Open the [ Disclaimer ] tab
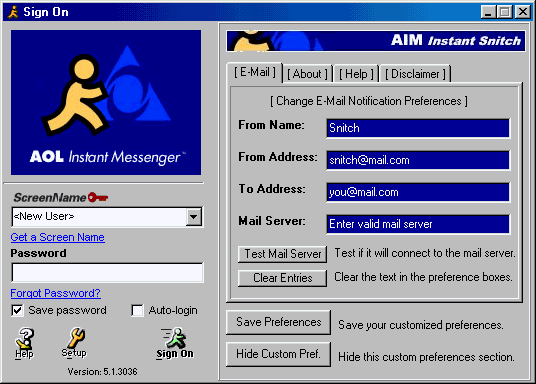536x384 pixels. [415, 74]
